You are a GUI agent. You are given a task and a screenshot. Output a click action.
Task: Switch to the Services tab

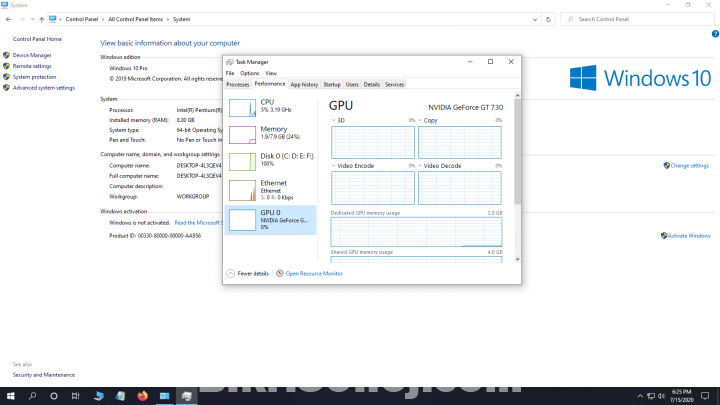click(x=394, y=84)
